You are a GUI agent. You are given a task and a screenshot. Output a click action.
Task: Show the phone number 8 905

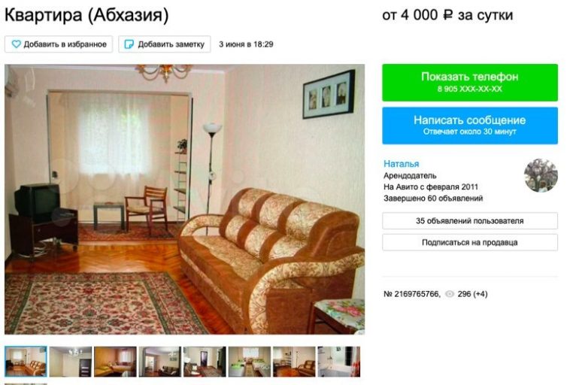(470, 83)
